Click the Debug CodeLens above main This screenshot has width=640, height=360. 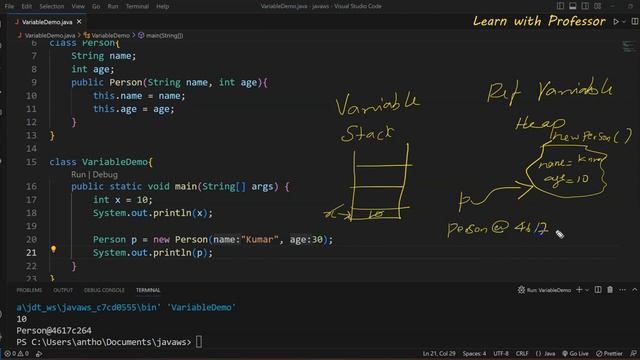click(105, 175)
